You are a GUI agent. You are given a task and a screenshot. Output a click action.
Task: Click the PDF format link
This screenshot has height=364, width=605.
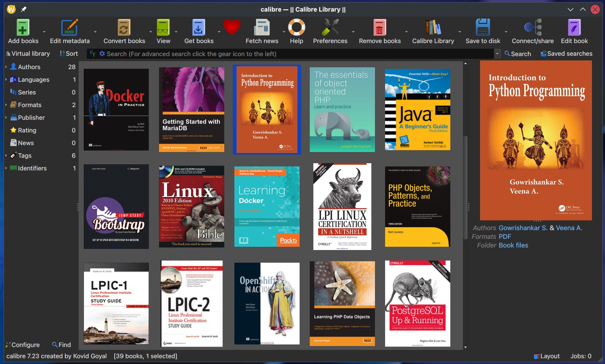pyautogui.click(x=505, y=237)
